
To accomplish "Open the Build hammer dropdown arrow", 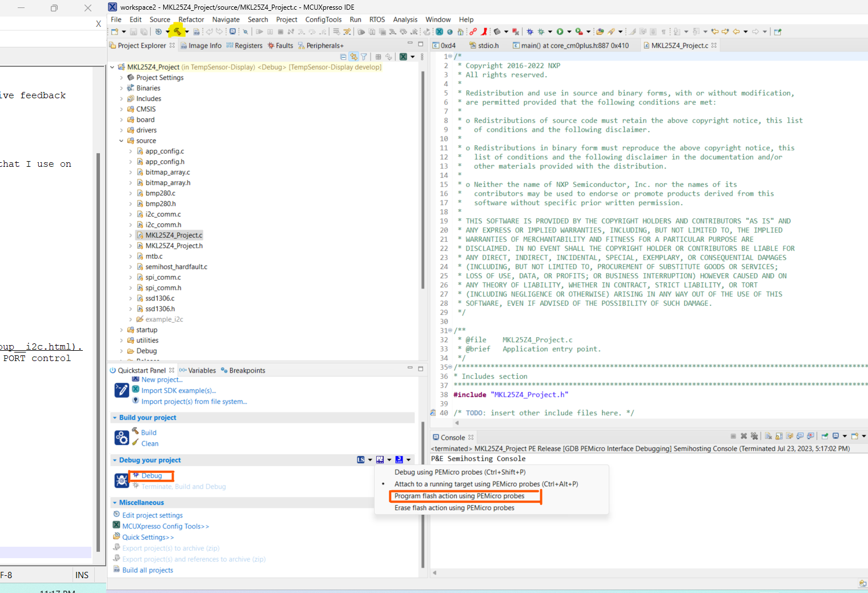I will coord(187,31).
